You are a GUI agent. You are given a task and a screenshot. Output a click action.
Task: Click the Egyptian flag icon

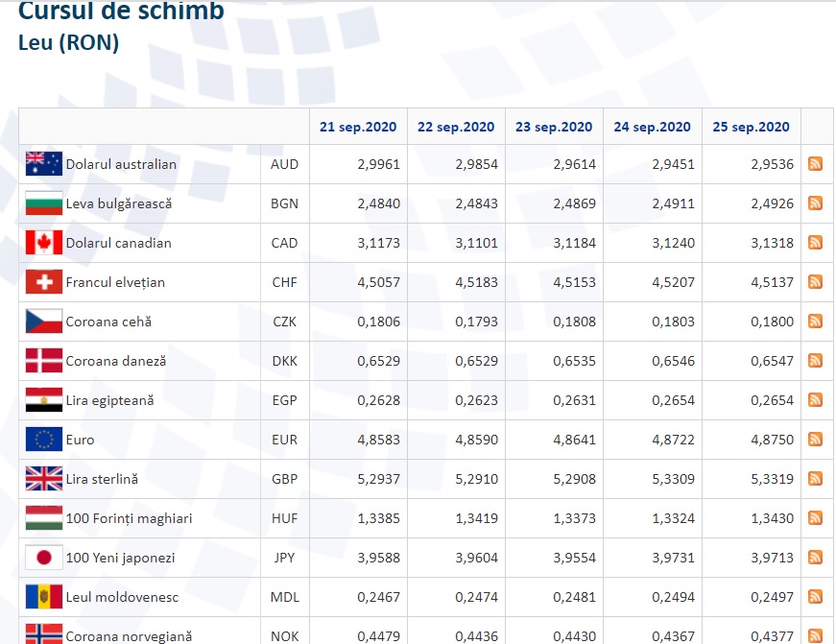[x=44, y=400]
